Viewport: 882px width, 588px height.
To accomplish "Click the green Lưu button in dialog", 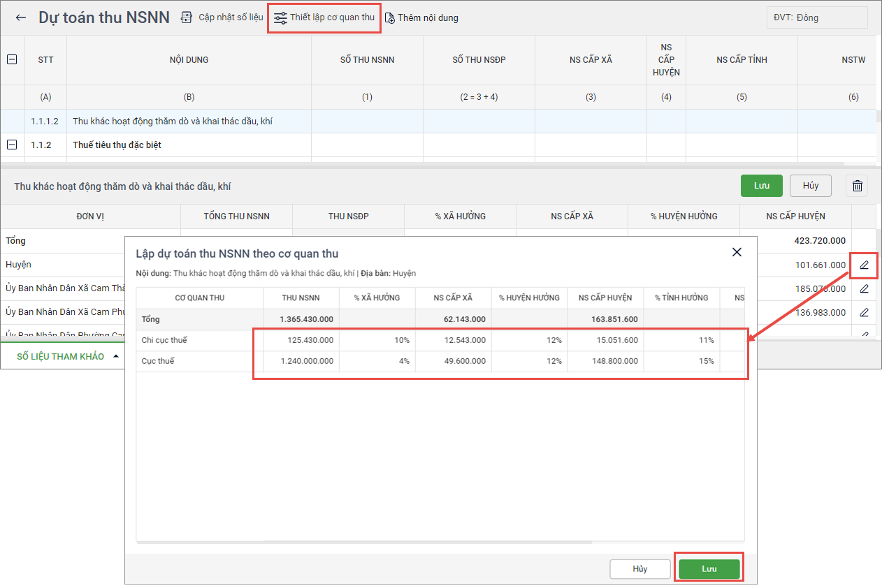I will tap(709, 569).
